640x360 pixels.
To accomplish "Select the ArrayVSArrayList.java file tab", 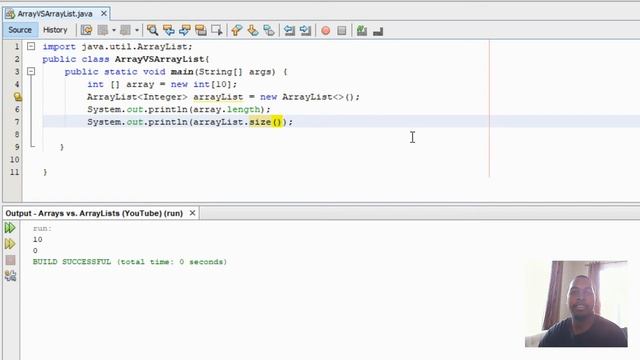I will [55, 14].
